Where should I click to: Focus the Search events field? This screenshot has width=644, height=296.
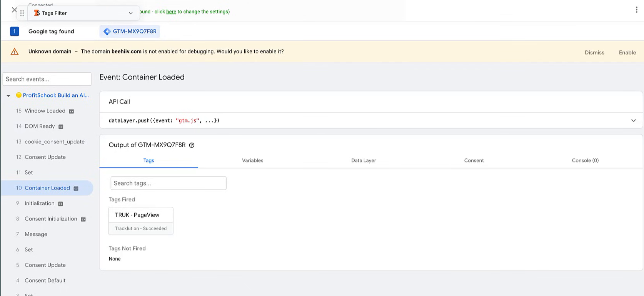47,79
